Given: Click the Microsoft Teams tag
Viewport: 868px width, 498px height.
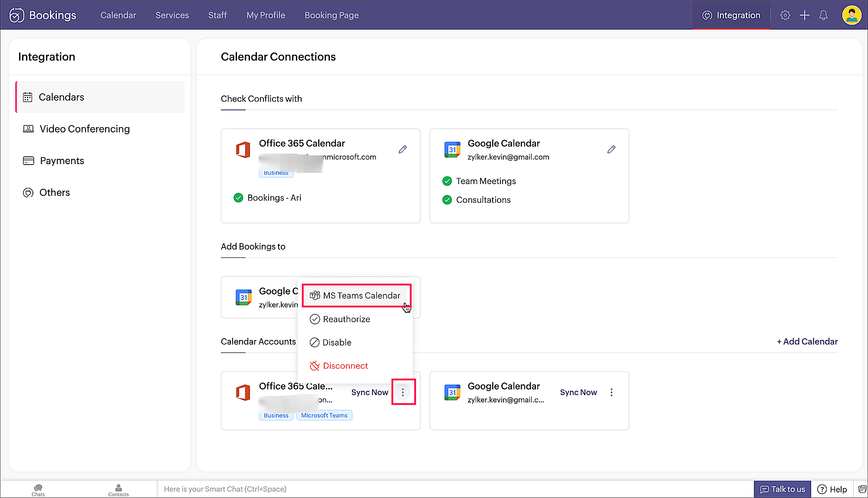Looking at the screenshot, I should [324, 416].
